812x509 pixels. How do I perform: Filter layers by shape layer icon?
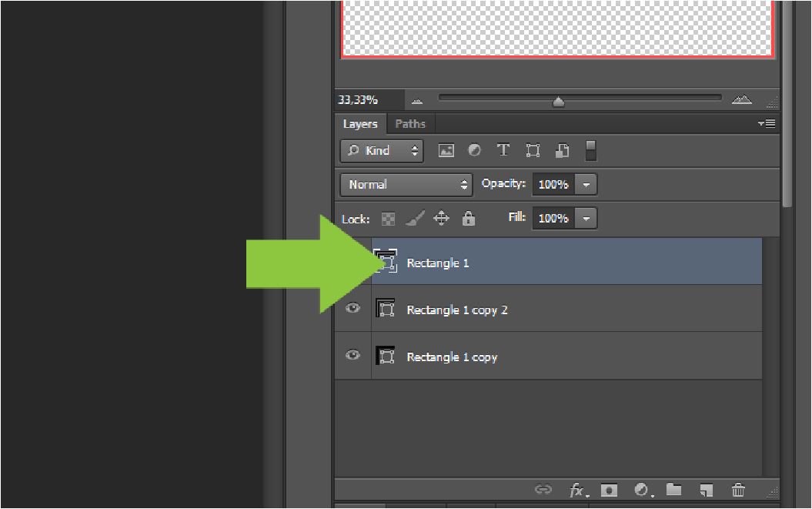(533, 151)
